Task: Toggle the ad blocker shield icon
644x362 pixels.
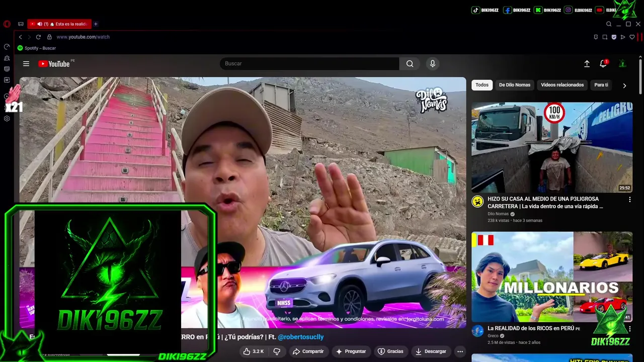Action: pos(614,37)
